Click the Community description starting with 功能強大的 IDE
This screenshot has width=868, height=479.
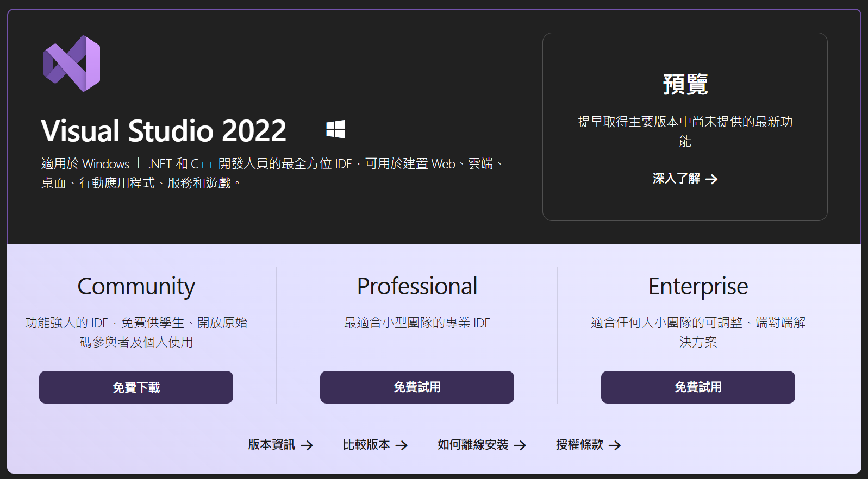tap(136, 332)
